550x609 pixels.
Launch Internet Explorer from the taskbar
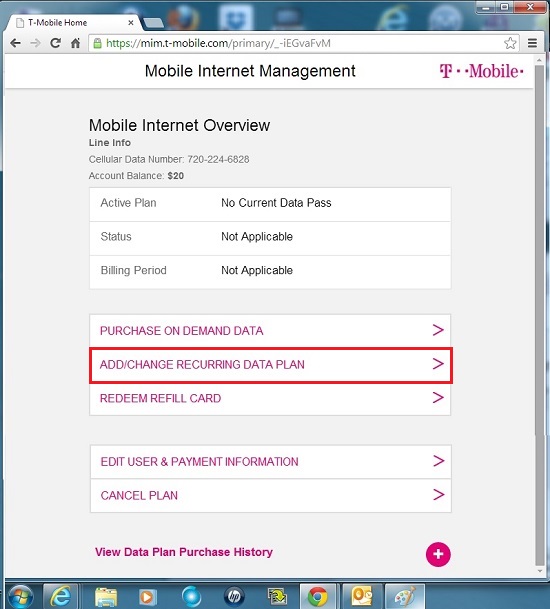60,596
